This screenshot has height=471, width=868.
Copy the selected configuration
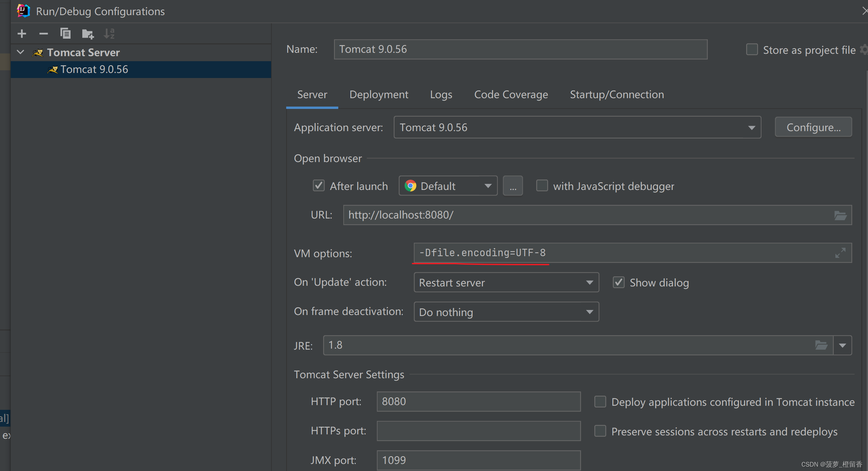(x=66, y=34)
